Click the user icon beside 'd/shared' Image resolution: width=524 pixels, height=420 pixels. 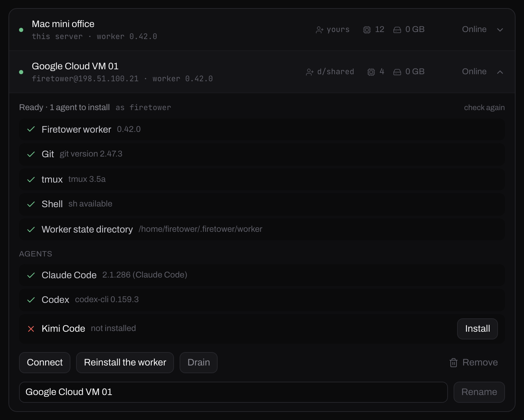310,72
